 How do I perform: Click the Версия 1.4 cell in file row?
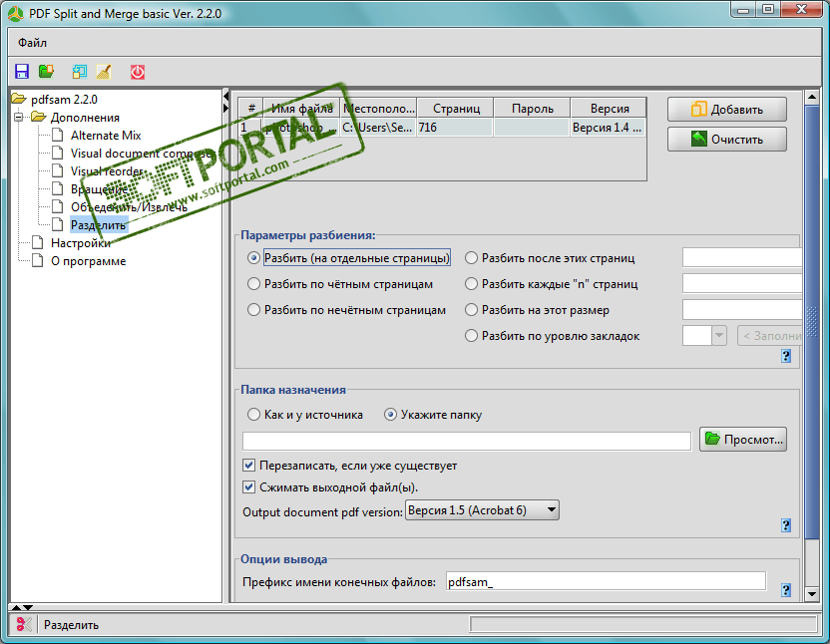(x=609, y=128)
